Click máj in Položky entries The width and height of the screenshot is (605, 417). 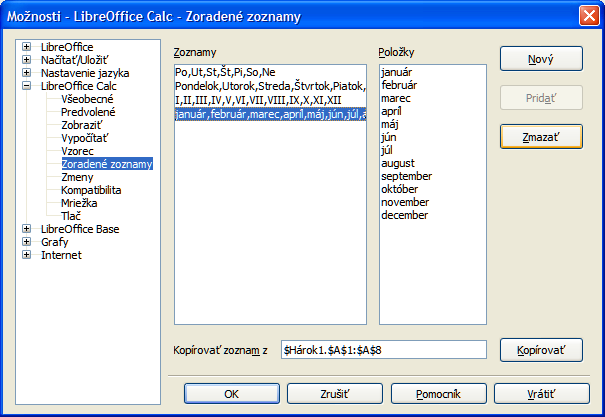coord(390,124)
